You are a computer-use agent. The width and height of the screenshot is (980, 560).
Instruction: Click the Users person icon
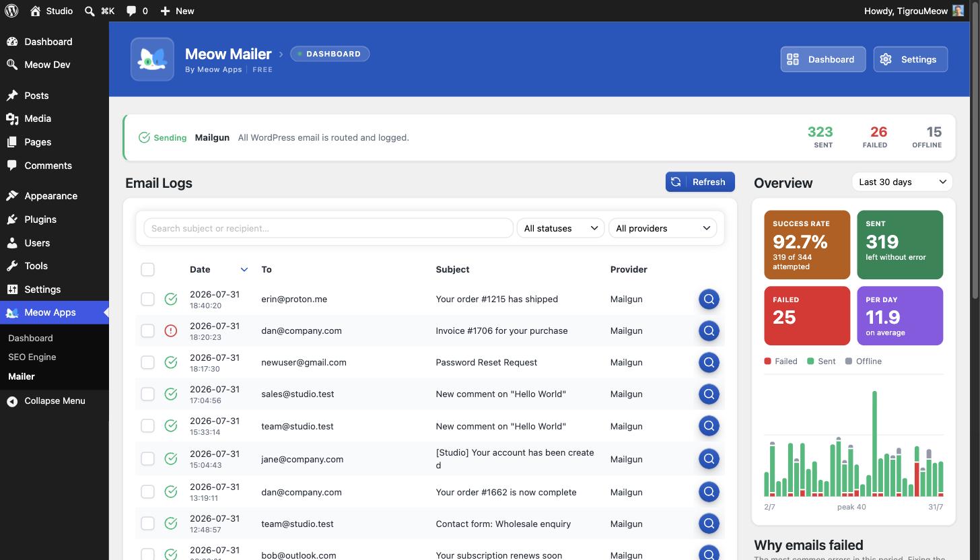[12, 243]
